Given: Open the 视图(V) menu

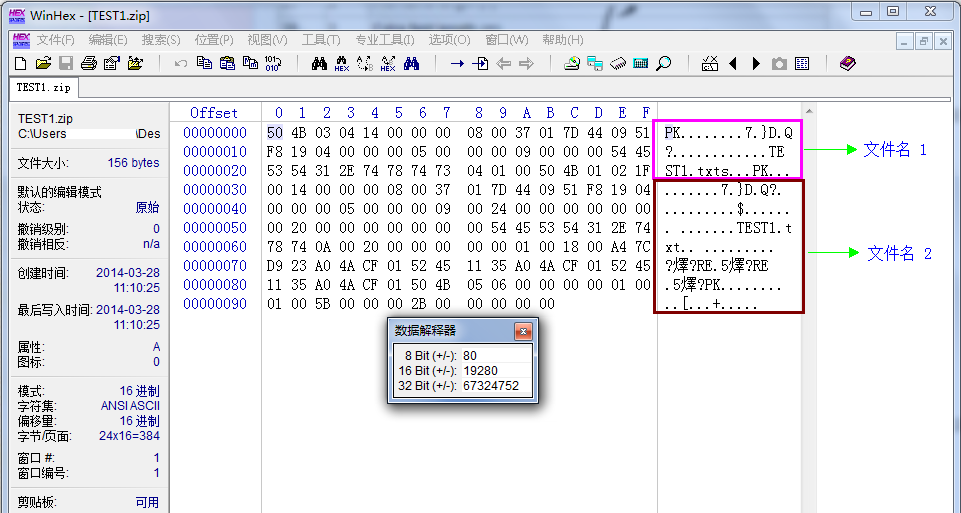Looking at the screenshot, I should (267, 40).
